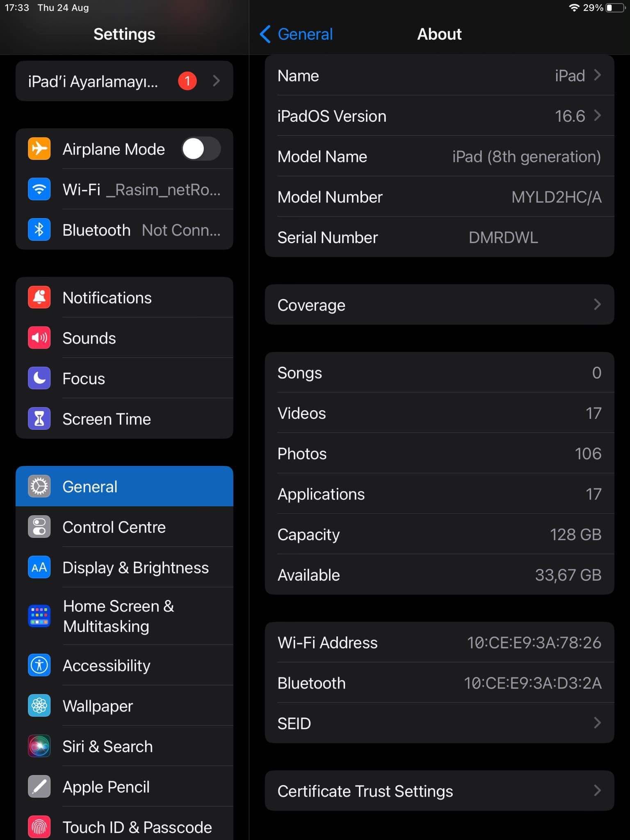Select Control Centre in the sidebar
Screen dimensions: 630x840
pos(124,527)
